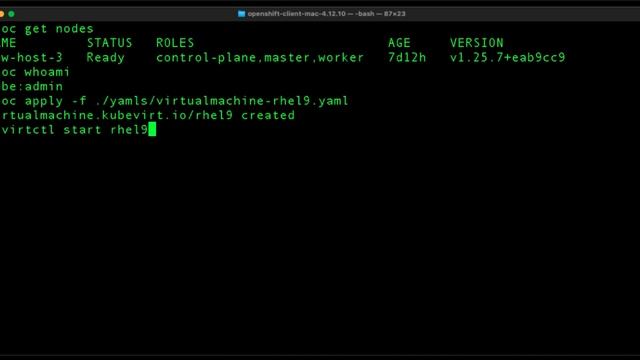
Task: Click the ROLES column header
Action: (x=175, y=43)
